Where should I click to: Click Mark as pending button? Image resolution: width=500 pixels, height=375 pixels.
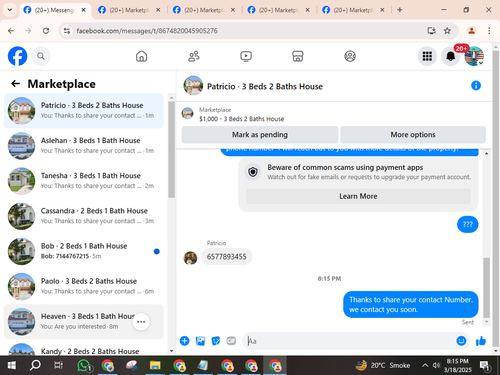(x=260, y=135)
